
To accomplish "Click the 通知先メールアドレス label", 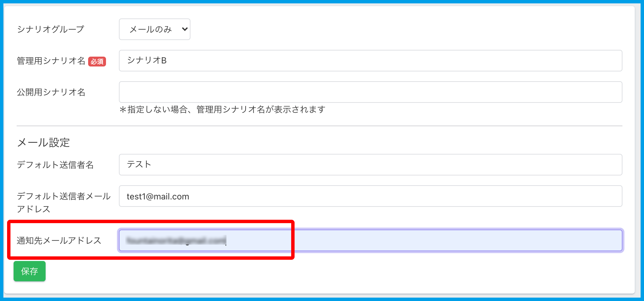I will coord(59,240).
